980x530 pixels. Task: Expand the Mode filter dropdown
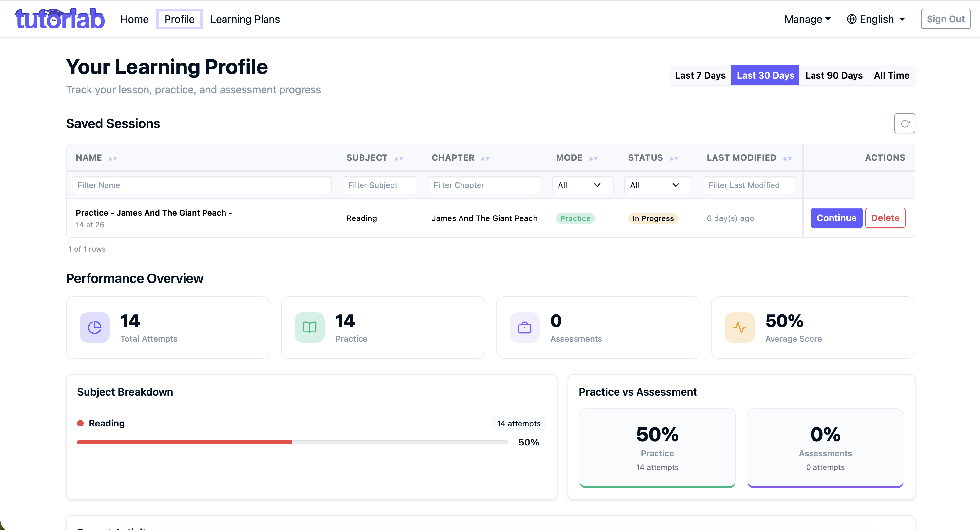(x=582, y=185)
